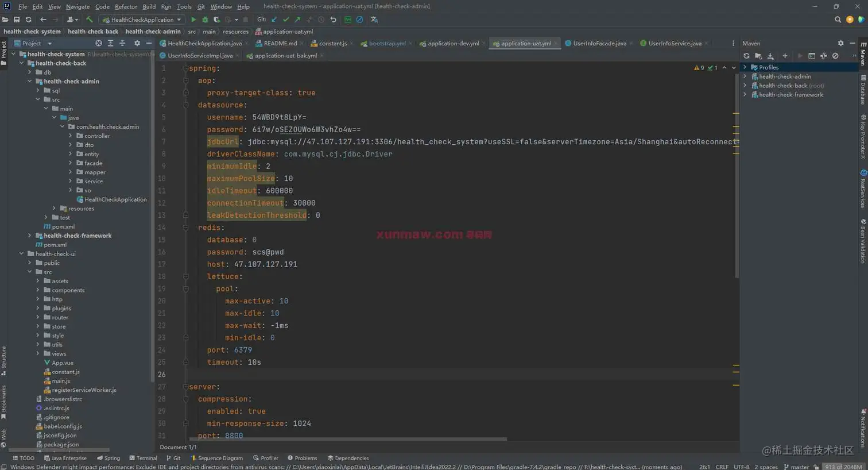Jump to next highlighted error arrow
Image resolution: width=868 pixels, height=470 pixels.
click(734, 68)
